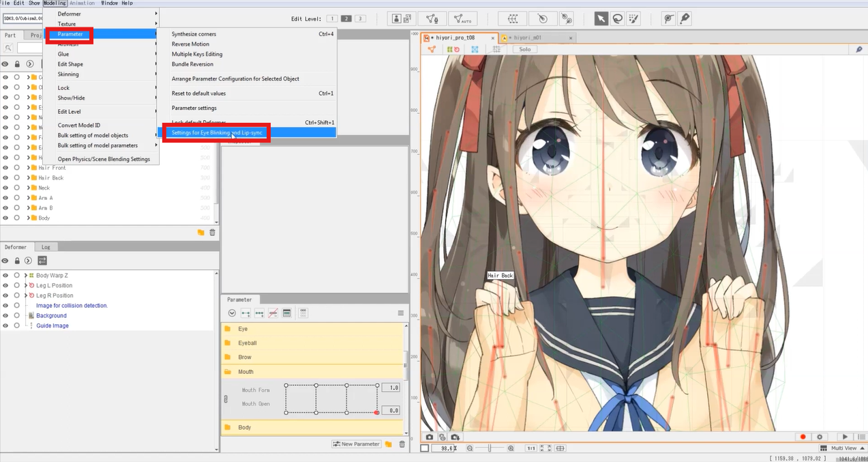Expand the Leg L Position deformer
This screenshot has width=868, height=462.
pyautogui.click(x=25, y=285)
